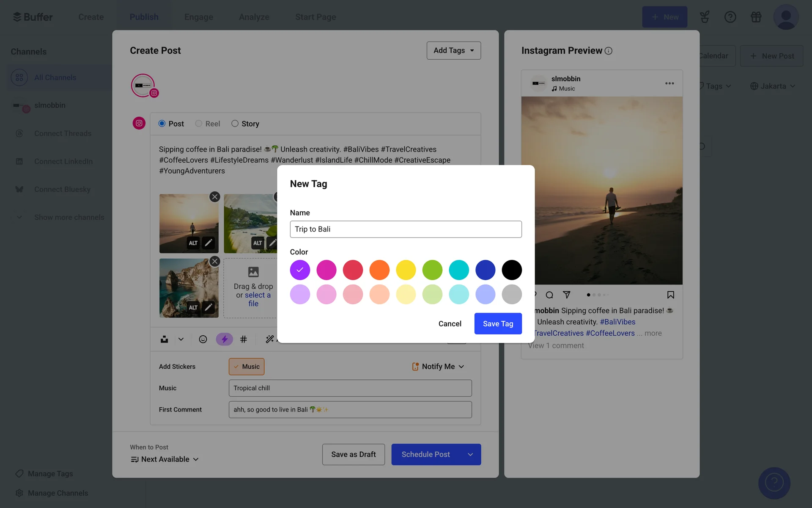Open the Notify Me dropdown

pos(438,367)
